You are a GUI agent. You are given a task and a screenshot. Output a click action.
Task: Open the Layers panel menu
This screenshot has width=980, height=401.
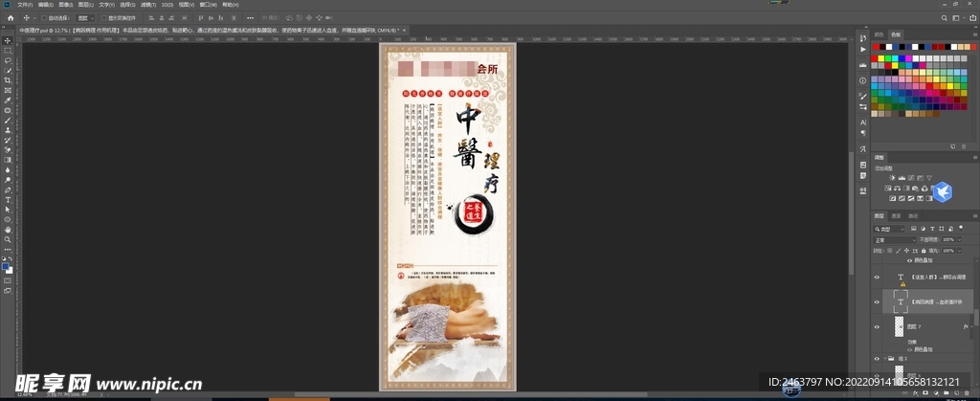coord(975,216)
